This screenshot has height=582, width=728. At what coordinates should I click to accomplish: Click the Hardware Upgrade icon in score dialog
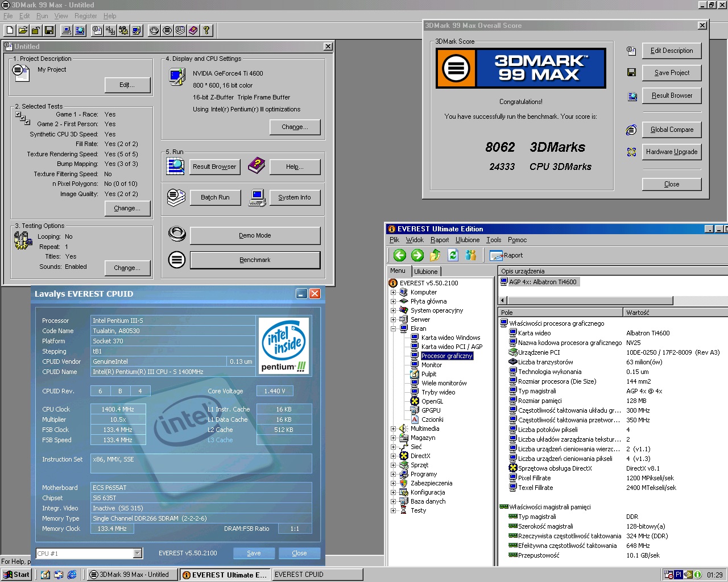point(631,152)
